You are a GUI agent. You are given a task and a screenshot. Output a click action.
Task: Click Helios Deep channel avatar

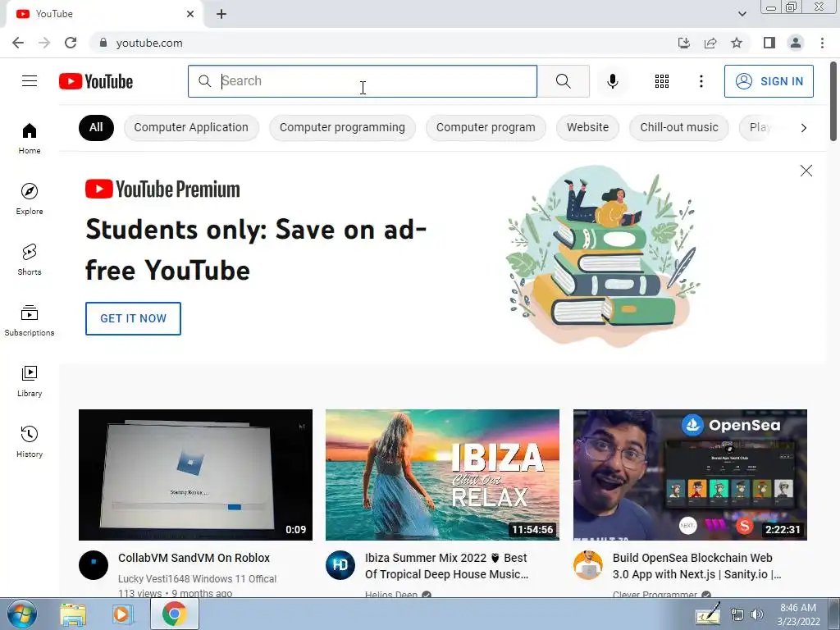pos(340,564)
